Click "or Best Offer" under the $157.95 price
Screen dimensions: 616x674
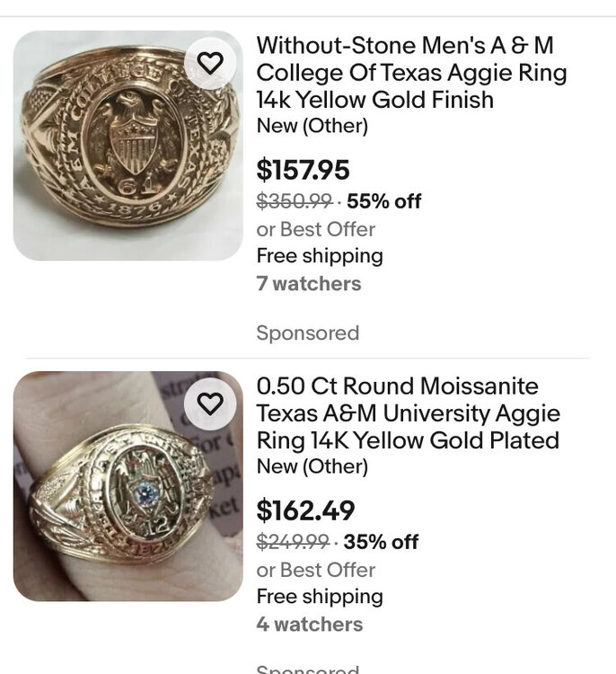click(x=315, y=229)
